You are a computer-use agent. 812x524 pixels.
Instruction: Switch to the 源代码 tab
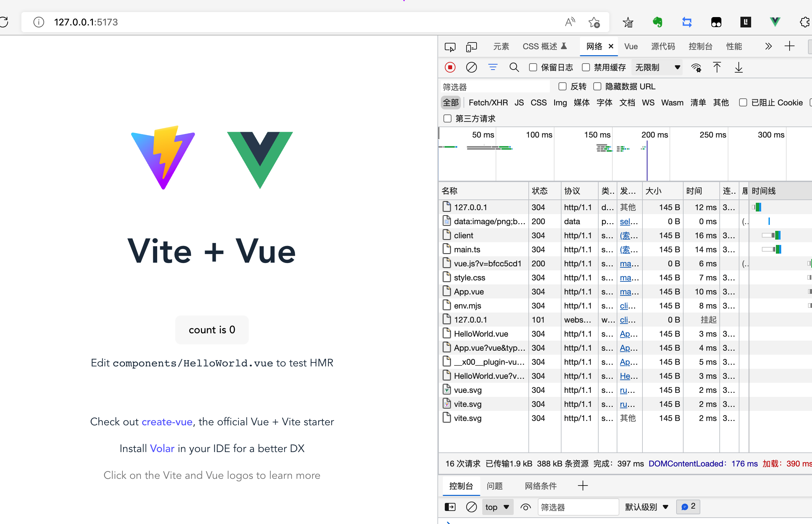(663, 47)
